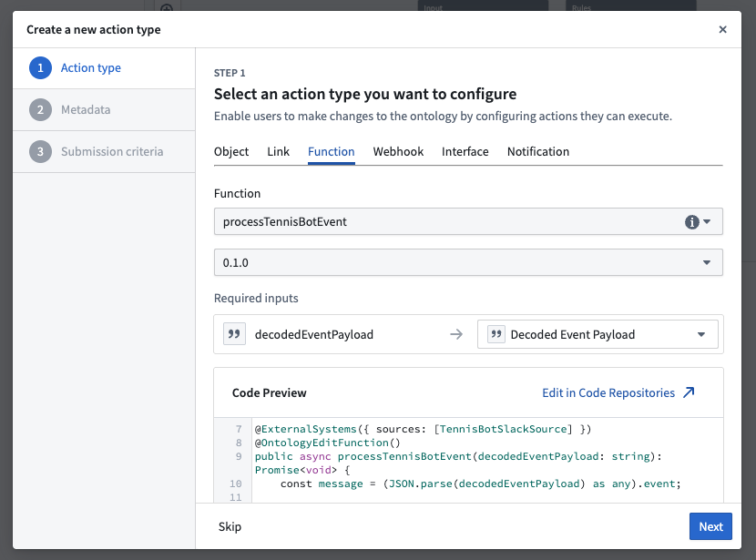756x560 pixels.
Task: Switch to the Webhook tab
Action: pos(398,151)
